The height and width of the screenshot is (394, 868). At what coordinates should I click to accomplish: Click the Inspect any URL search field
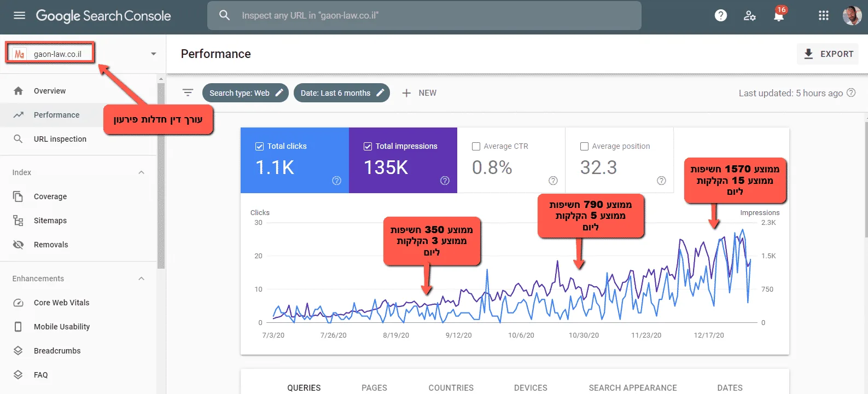[x=424, y=15]
